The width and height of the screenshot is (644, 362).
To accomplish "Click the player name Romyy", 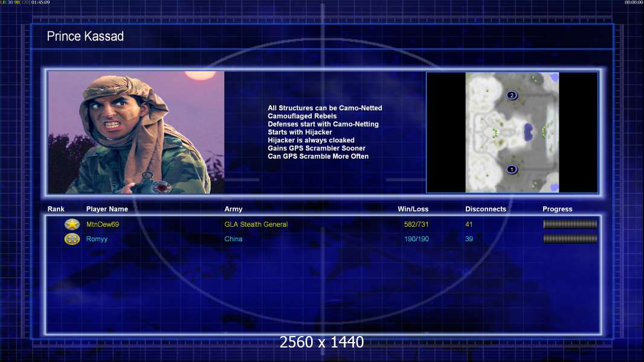I will [97, 239].
